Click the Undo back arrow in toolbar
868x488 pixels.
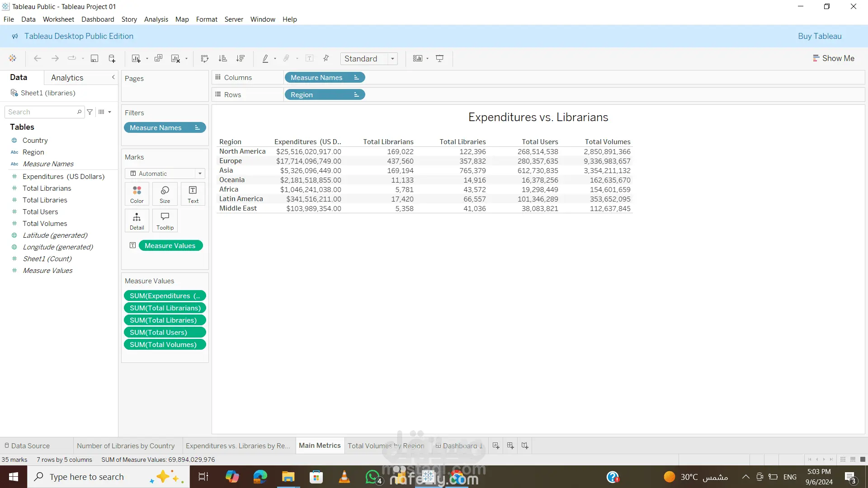pyautogui.click(x=38, y=58)
